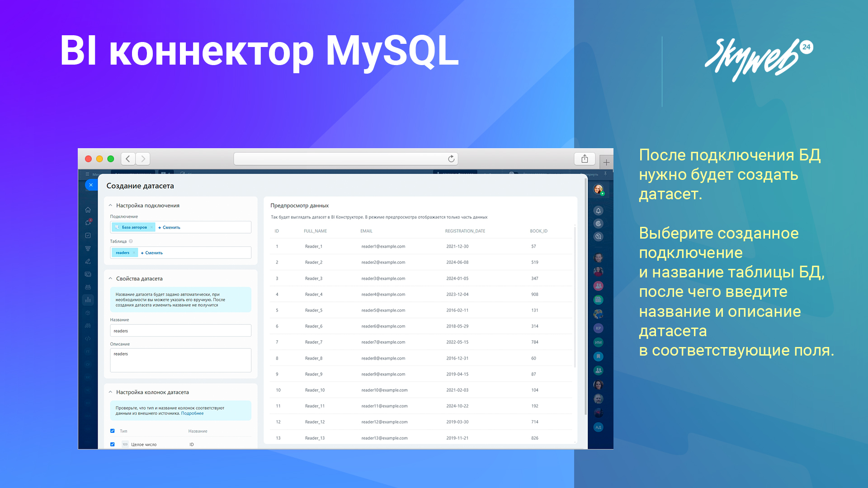Remove the База авторов connection tag
Screen dimensions: 868x488
coord(151,227)
